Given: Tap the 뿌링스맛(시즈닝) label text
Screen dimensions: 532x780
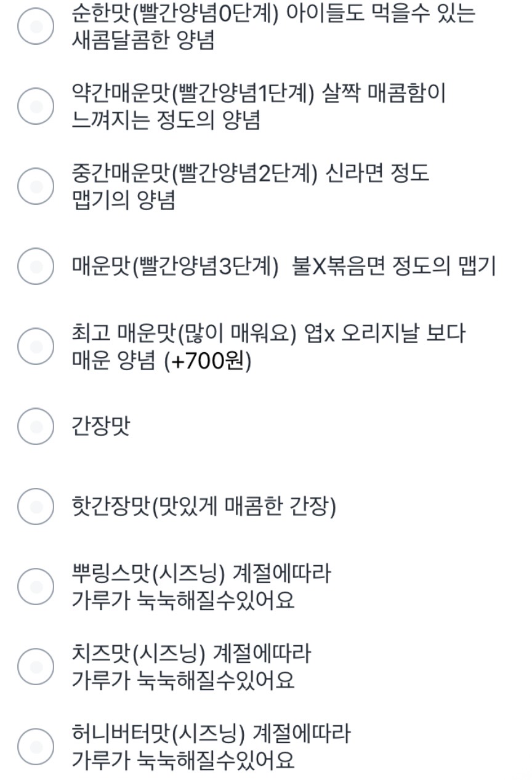Looking at the screenshot, I should pos(201,586).
